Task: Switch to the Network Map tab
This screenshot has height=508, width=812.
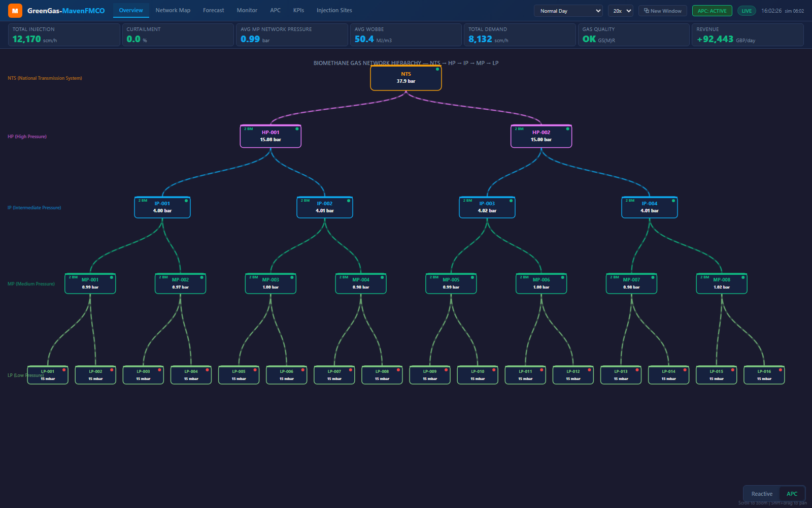Action: tap(173, 10)
